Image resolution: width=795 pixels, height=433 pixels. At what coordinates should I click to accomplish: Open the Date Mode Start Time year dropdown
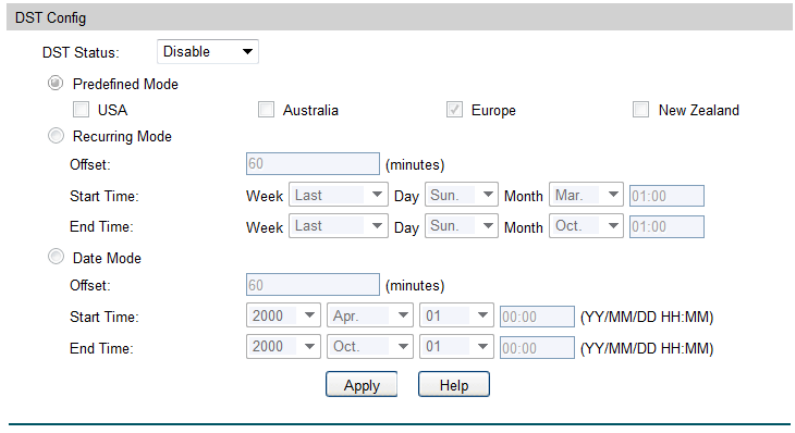click(x=282, y=317)
